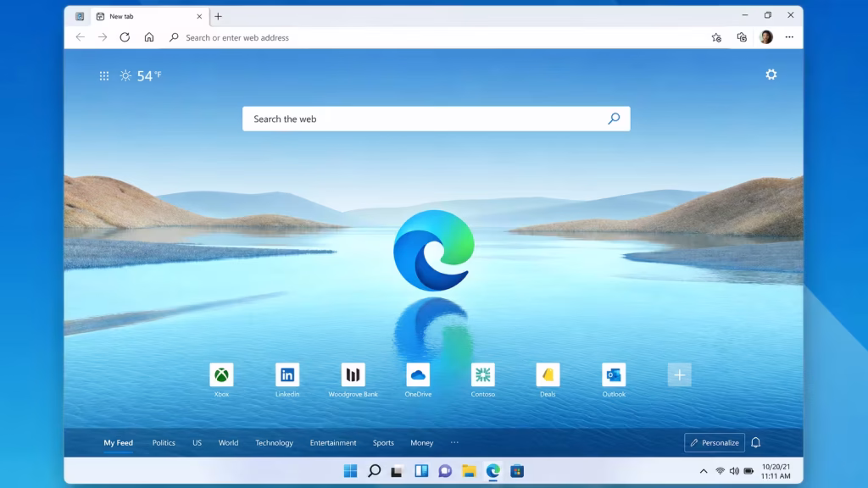This screenshot has height=488, width=868.
Task: Select the My Feed tab
Action: (119, 442)
